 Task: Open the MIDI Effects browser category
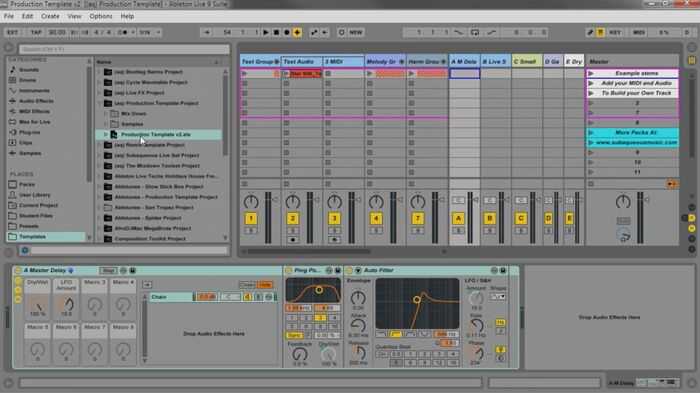tap(34, 111)
